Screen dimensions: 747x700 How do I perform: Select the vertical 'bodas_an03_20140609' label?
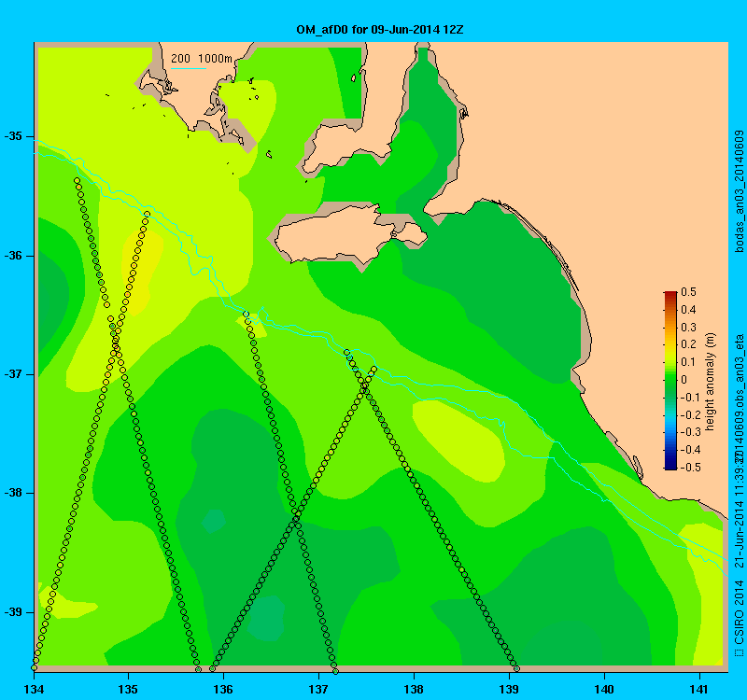(739, 191)
